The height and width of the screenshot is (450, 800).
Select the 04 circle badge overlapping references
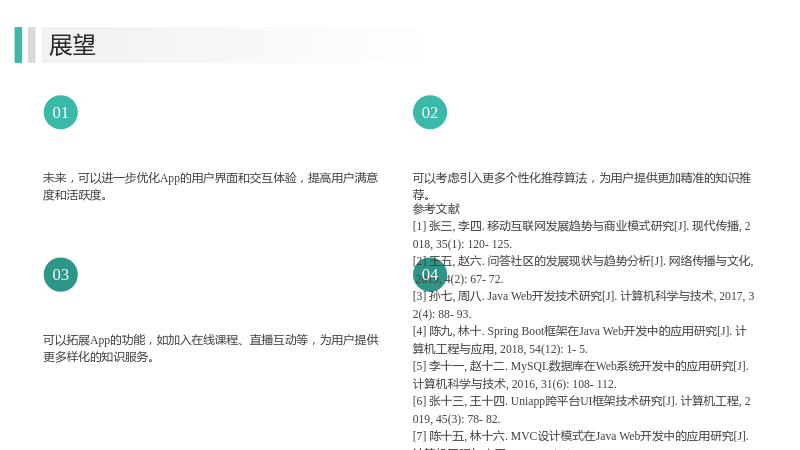coord(430,274)
